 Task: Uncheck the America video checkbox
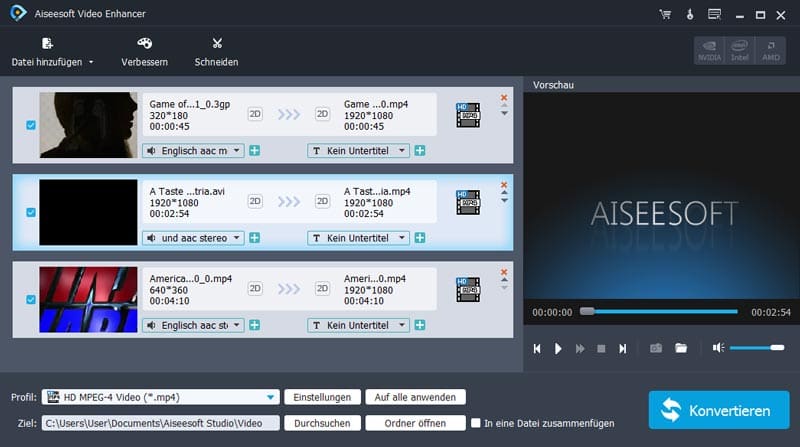tap(31, 299)
